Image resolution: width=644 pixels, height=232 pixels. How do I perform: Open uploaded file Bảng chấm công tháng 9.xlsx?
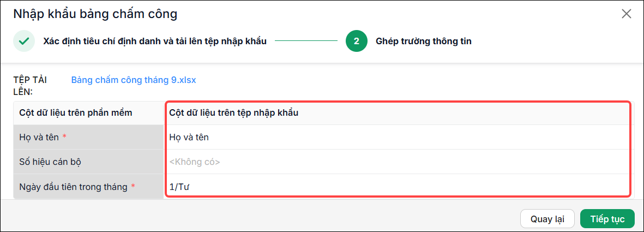(134, 80)
